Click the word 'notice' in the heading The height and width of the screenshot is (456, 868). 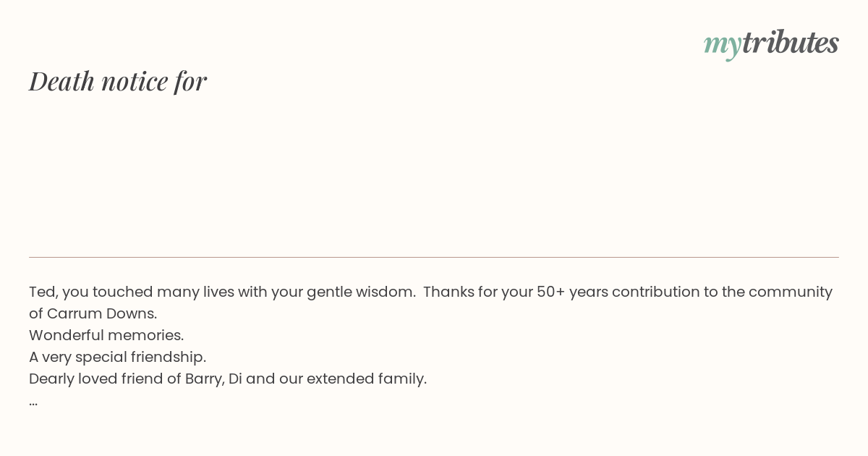(135, 81)
